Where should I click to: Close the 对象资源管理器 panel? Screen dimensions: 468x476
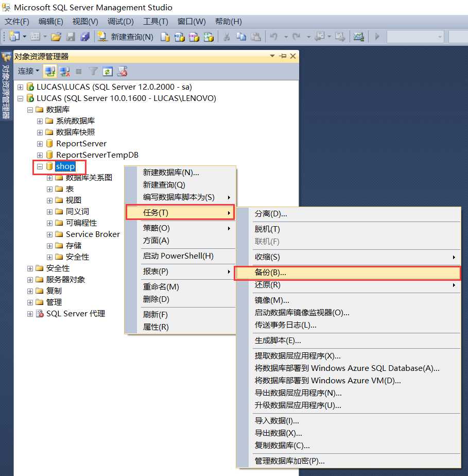click(x=292, y=56)
